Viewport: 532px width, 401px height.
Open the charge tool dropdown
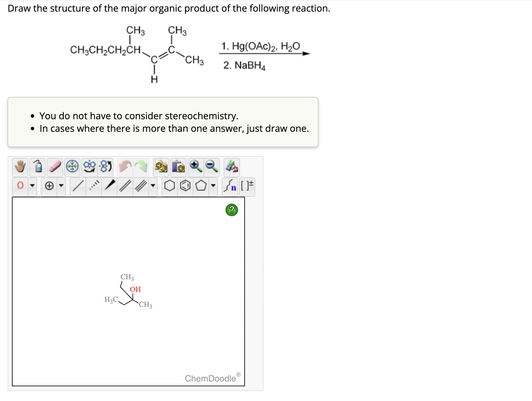[62, 186]
